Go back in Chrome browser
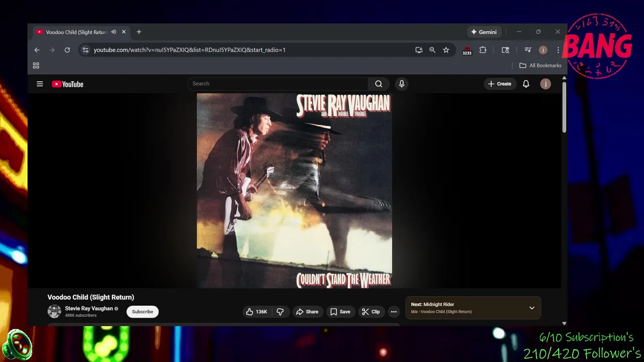This screenshot has width=644, height=362. coord(37,50)
